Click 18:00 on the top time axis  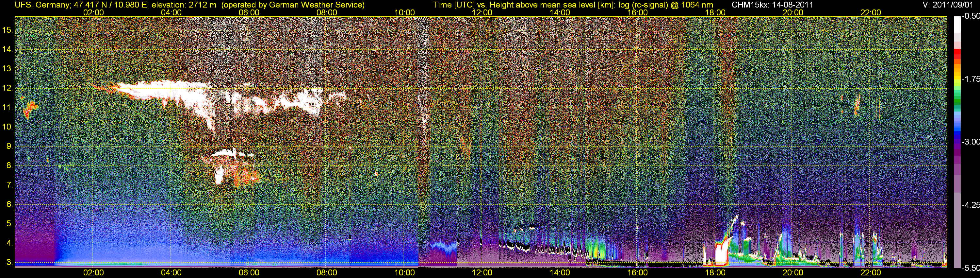715,12
